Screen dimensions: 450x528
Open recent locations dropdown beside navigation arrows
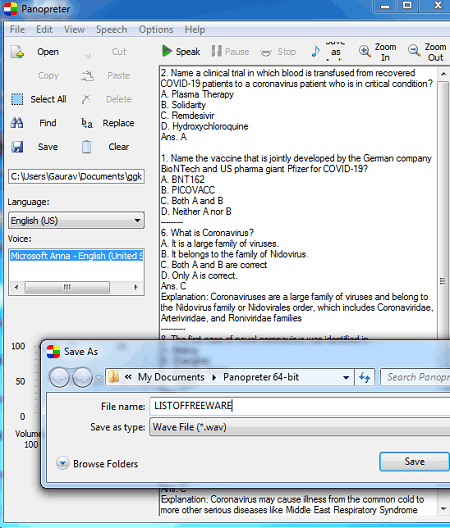tap(98, 378)
